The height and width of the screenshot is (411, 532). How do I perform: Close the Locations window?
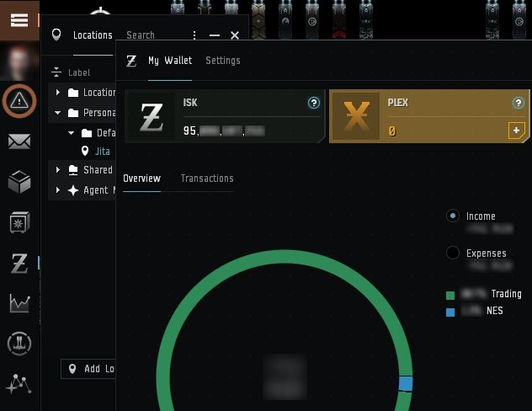[235, 35]
